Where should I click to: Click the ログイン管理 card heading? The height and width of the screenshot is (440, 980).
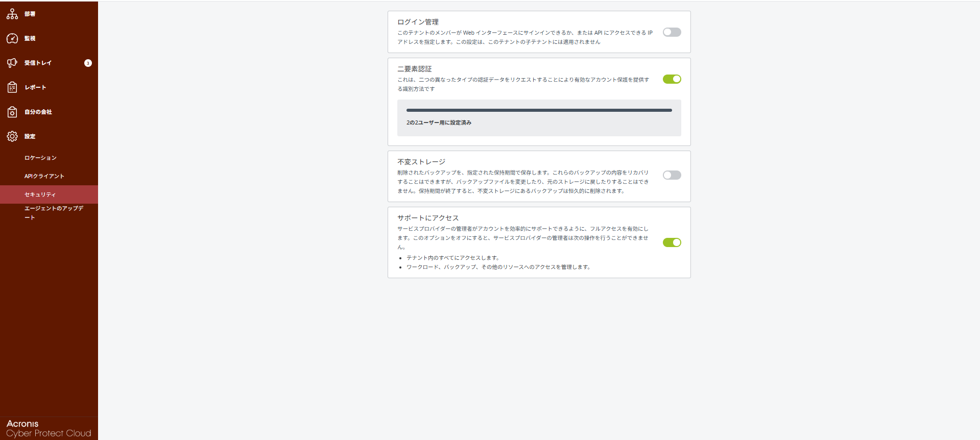point(418,22)
